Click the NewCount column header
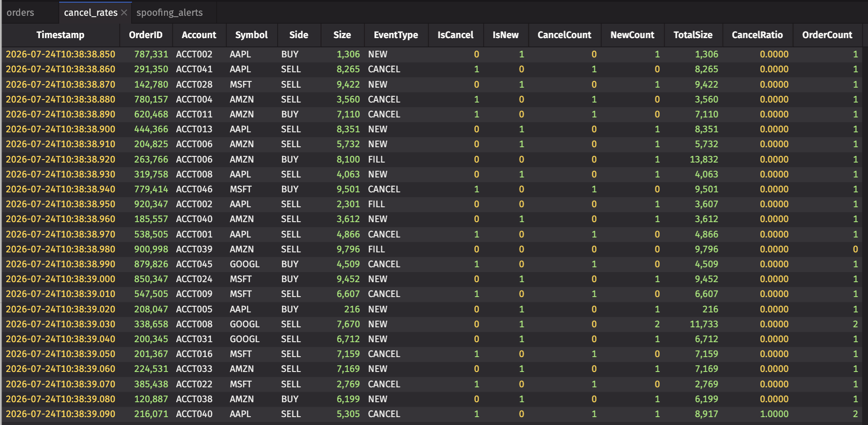 point(632,35)
